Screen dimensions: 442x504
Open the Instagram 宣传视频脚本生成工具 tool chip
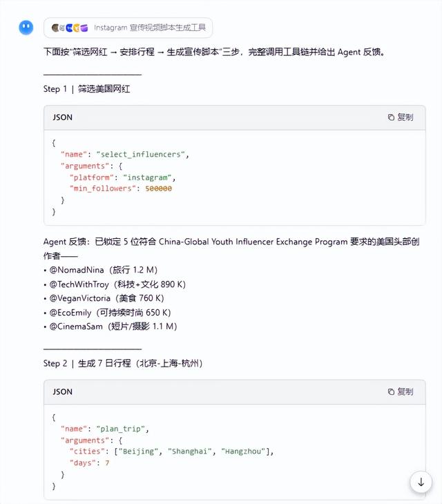tap(128, 28)
